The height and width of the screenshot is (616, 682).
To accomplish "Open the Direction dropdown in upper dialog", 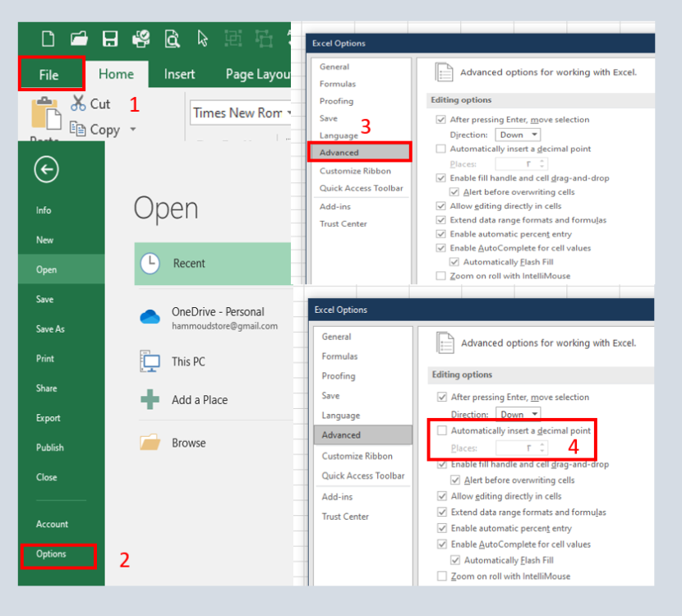I will [x=518, y=135].
